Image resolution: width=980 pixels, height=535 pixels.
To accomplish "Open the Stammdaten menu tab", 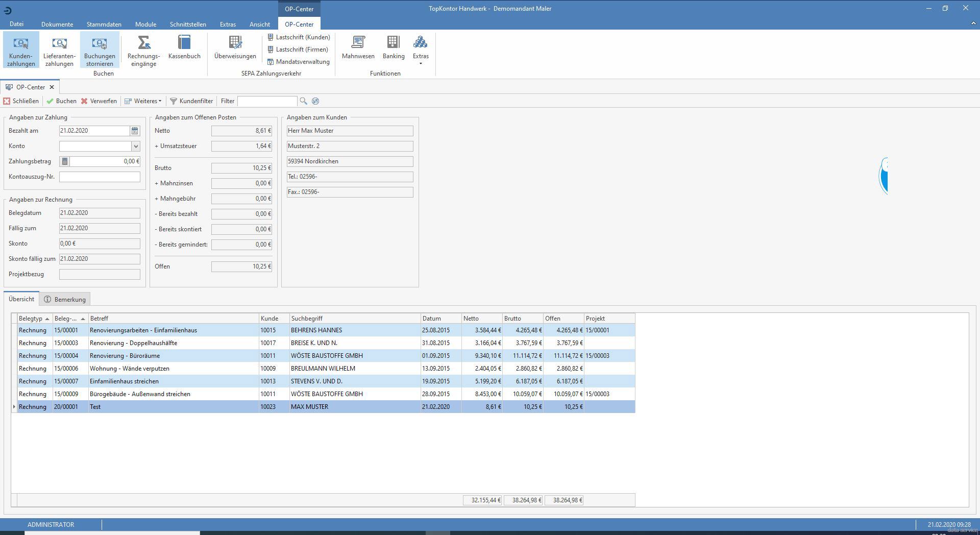I will 104,24.
